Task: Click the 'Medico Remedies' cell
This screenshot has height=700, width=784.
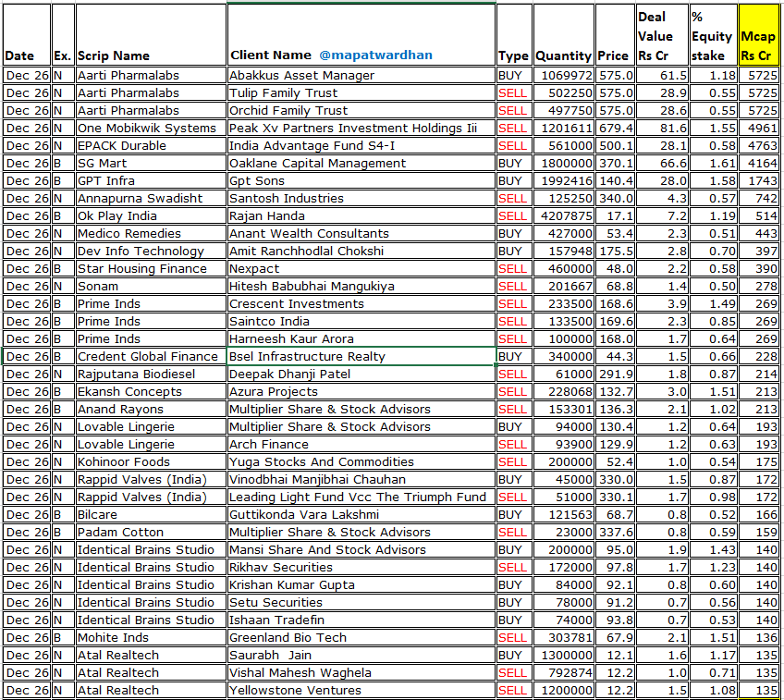Action: pyautogui.click(x=151, y=233)
